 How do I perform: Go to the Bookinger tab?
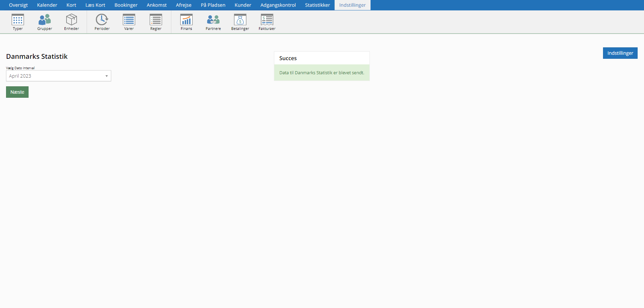pyautogui.click(x=126, y=5)
